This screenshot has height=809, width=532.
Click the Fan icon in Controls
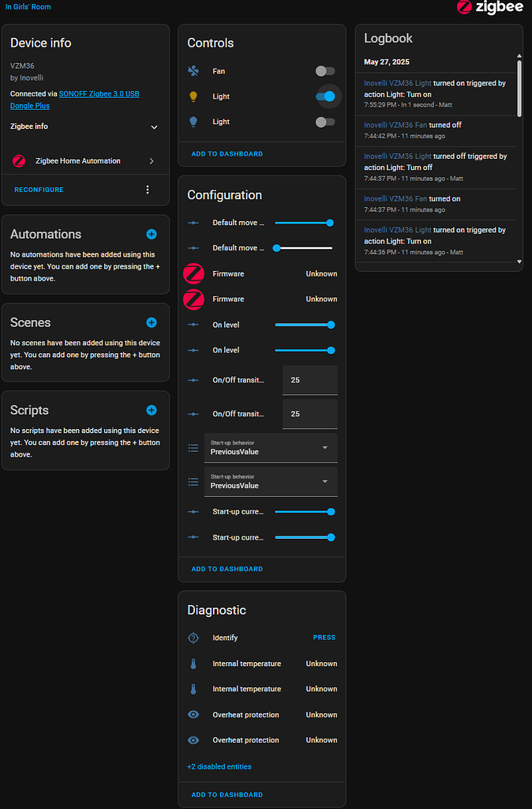tap(193, 71)
